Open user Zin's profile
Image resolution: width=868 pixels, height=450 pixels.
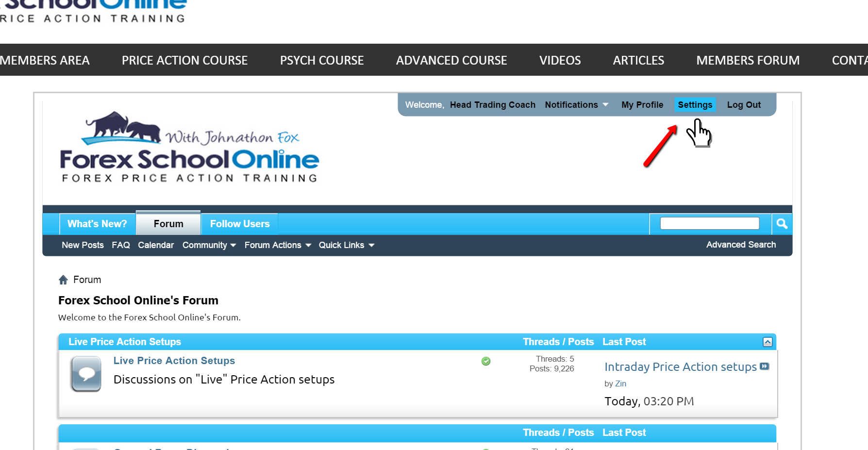point(620,383)
